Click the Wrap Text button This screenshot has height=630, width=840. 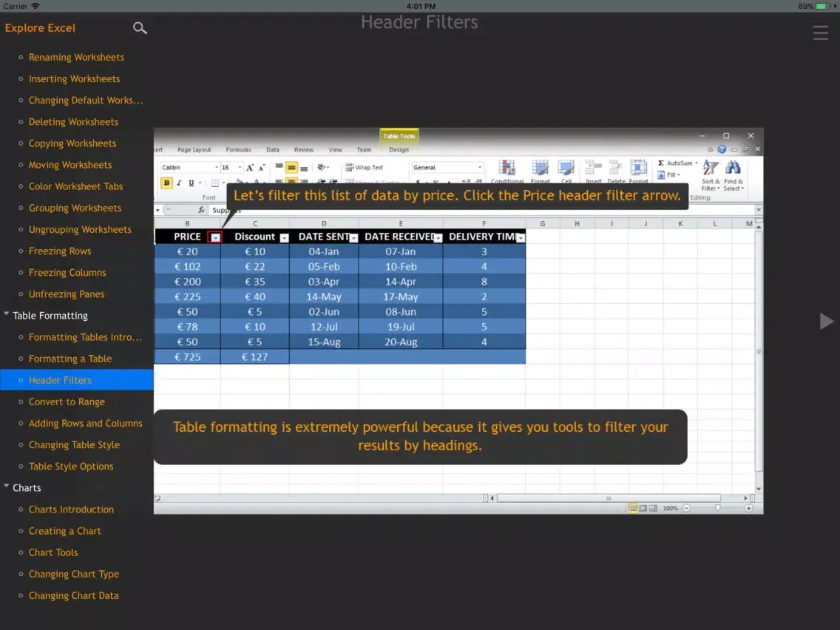(x=365, y=168)
